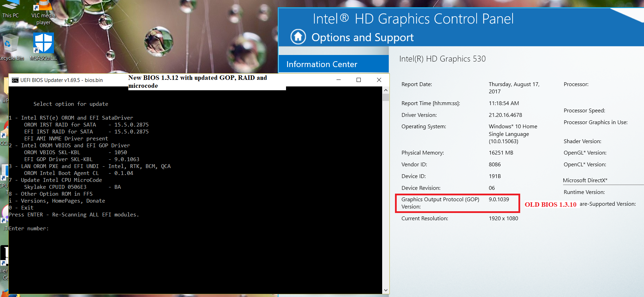
Task: Click option 3 LAN OROM PXE and EFI UNDI
Action: (90, 166)
